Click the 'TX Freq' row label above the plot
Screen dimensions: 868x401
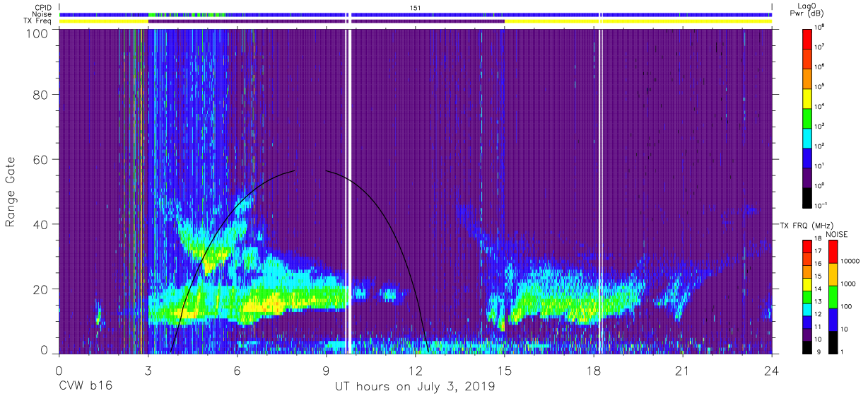click(x=37, y=21)
